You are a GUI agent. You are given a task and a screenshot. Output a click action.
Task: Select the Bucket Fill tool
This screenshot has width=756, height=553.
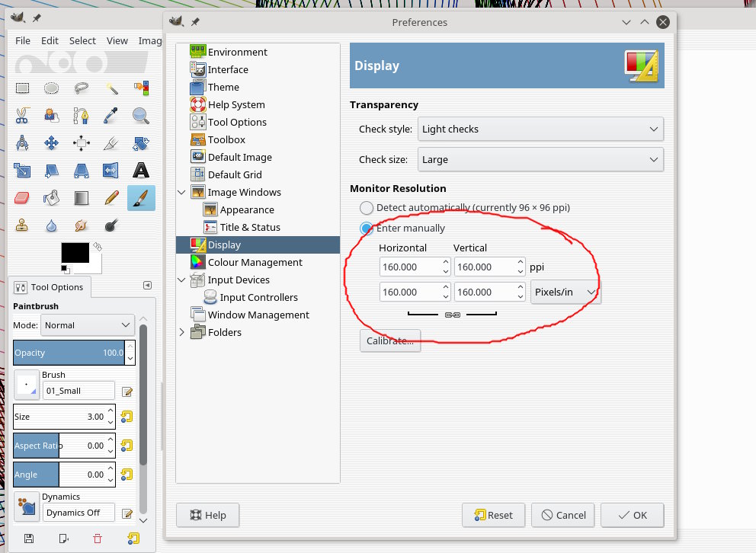click(x=52, y=198)
